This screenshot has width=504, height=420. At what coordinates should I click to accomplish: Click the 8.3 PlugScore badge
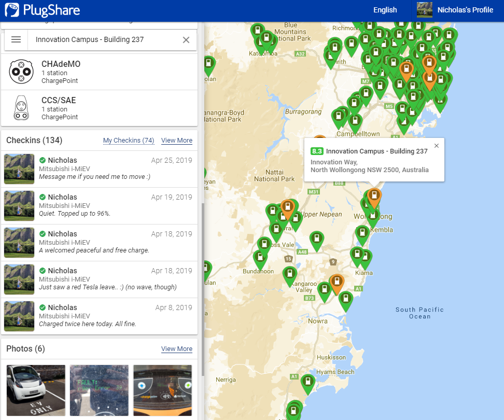317,151
